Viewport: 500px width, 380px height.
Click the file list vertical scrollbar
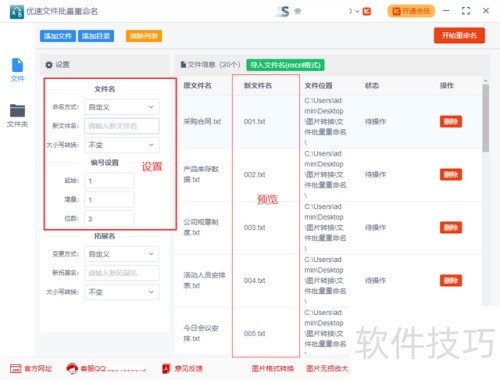click(486, 118)
